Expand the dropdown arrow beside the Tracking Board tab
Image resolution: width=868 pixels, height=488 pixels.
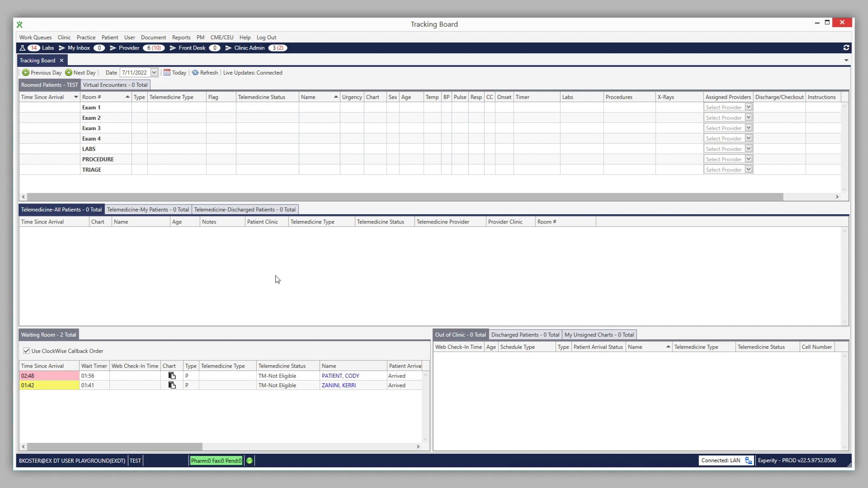pyautogui.click(x=846, y=60)
